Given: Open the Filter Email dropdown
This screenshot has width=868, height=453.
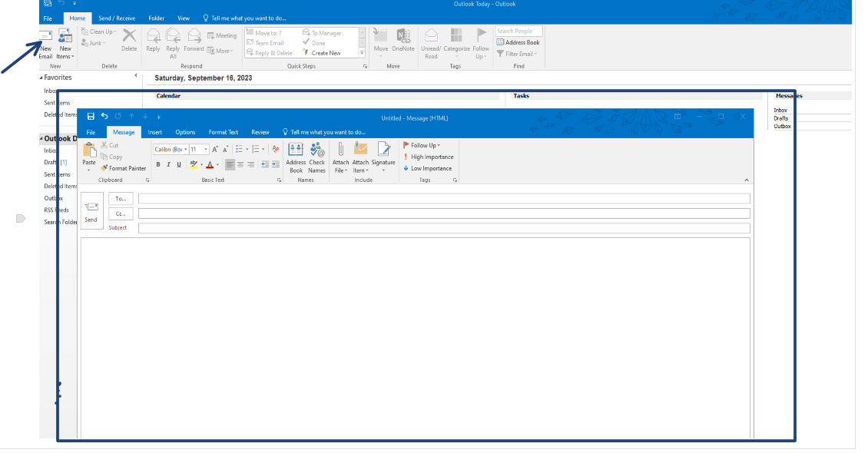Looking at the screenshot, I should coord(517,54).
